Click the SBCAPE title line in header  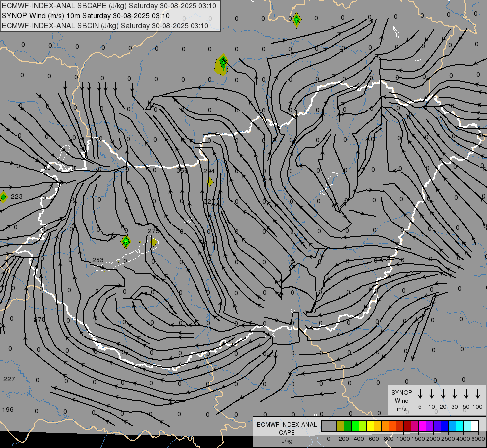(x=109, y=6)
